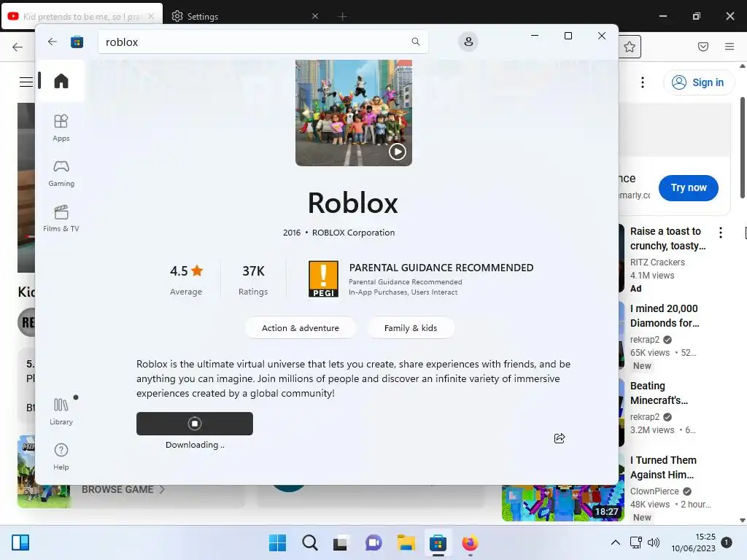Click YouTube Sign in button
This screenshot has width=747, height=560.
(698, 82)
